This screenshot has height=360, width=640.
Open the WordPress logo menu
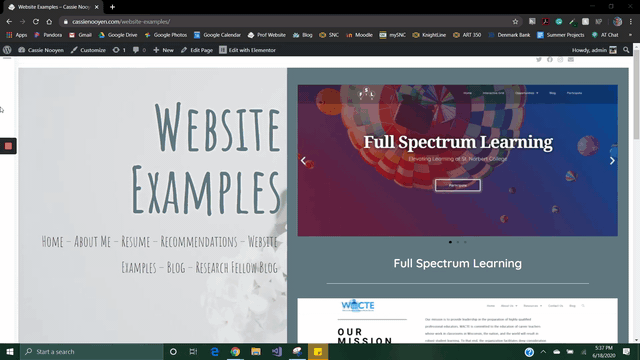[x=7, y=50]
